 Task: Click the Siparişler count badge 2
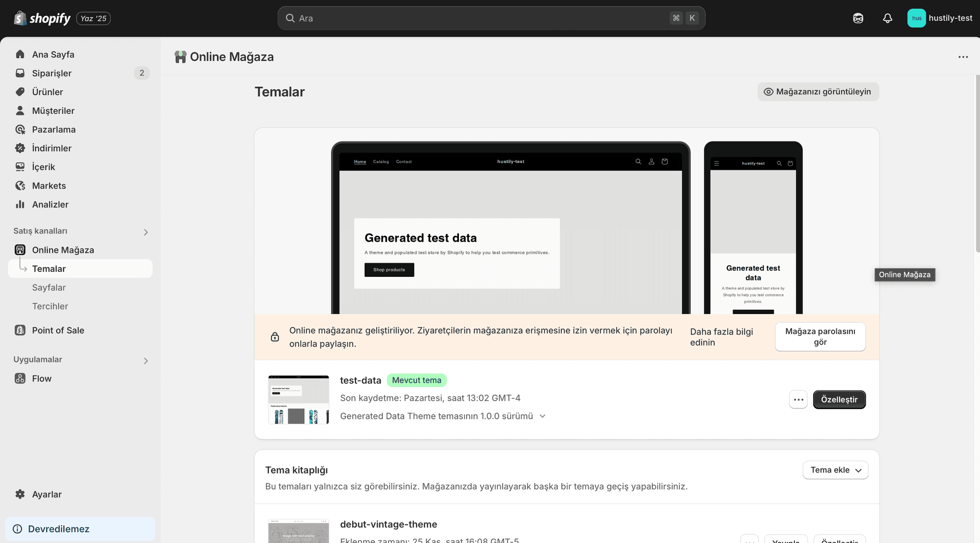pos(142,73)
